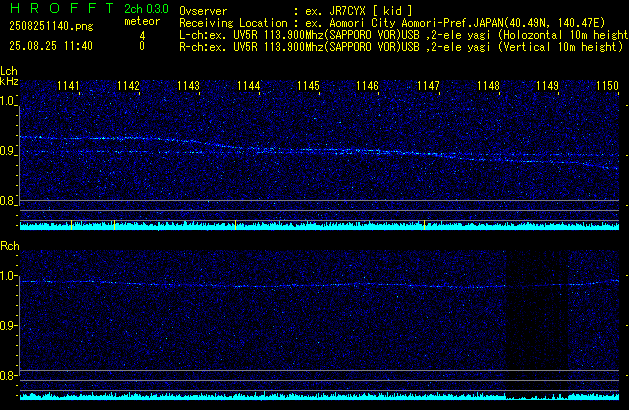Click the 1150 time marker

coord(607,86)
